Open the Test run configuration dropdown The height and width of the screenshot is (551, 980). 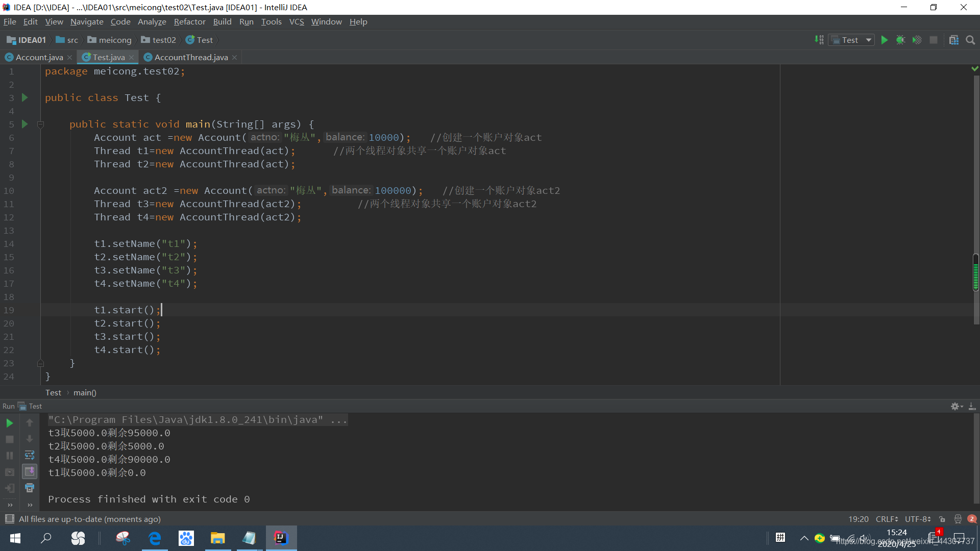point(852,40)
